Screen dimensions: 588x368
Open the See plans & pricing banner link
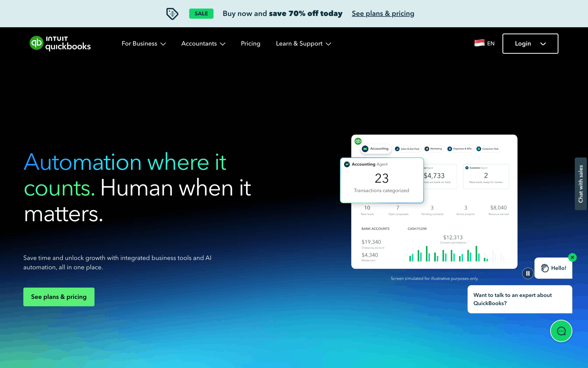[x=383, y=13]
